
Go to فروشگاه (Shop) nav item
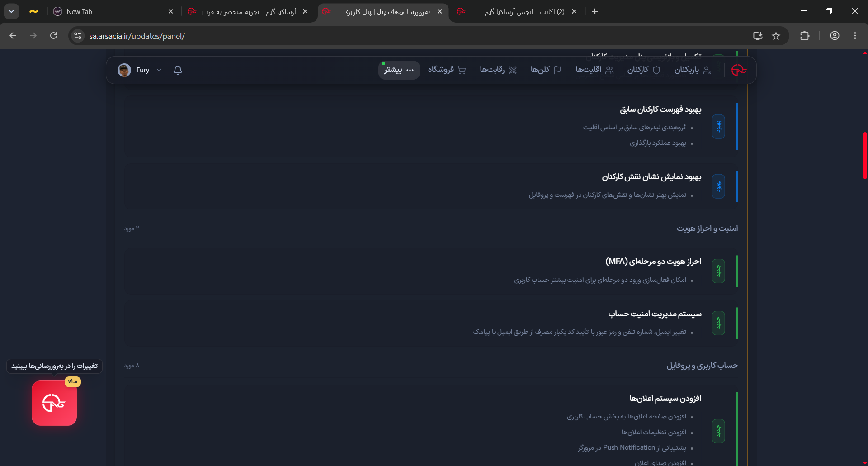click(x=447, y=70)
